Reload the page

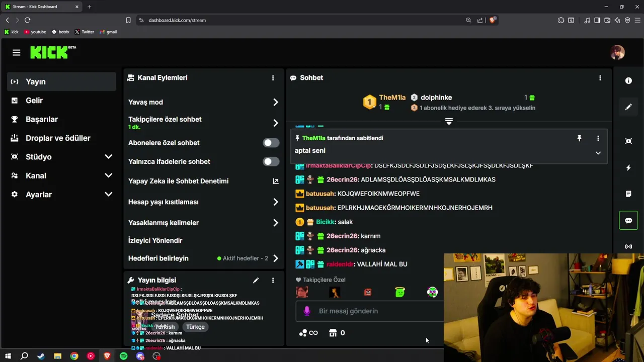click(x=27, y=20)
